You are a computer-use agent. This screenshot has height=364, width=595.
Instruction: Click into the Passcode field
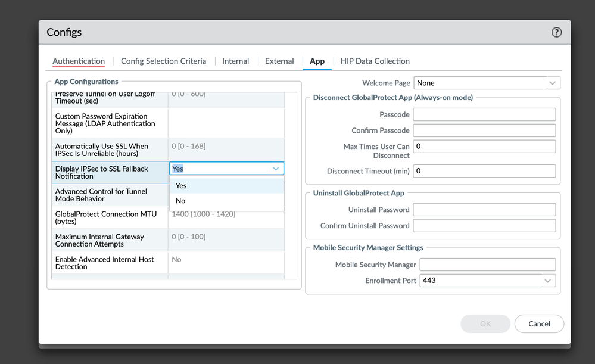(x=484, y=114)
